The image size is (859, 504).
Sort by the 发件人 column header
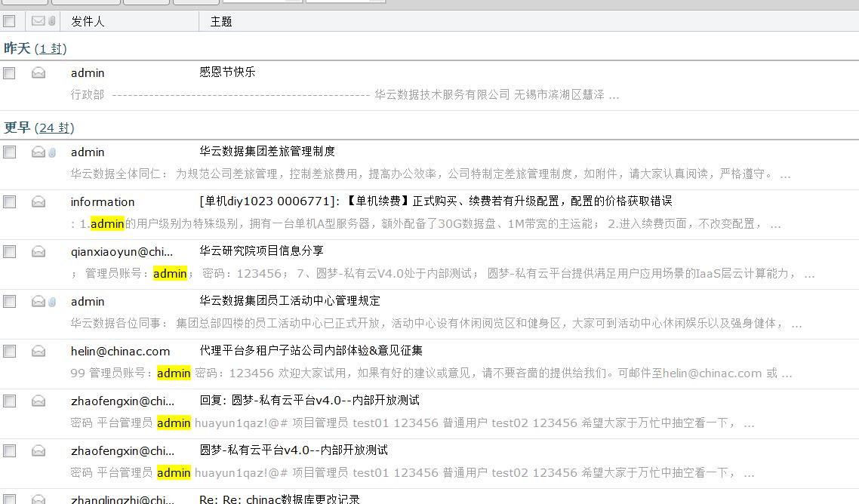pyautogui.click(x=88, y=21)
